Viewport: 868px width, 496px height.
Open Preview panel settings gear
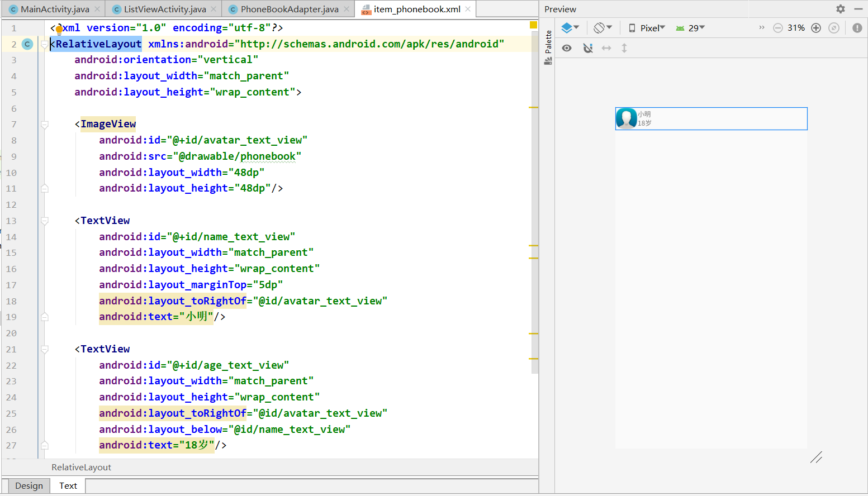(841, 9)
